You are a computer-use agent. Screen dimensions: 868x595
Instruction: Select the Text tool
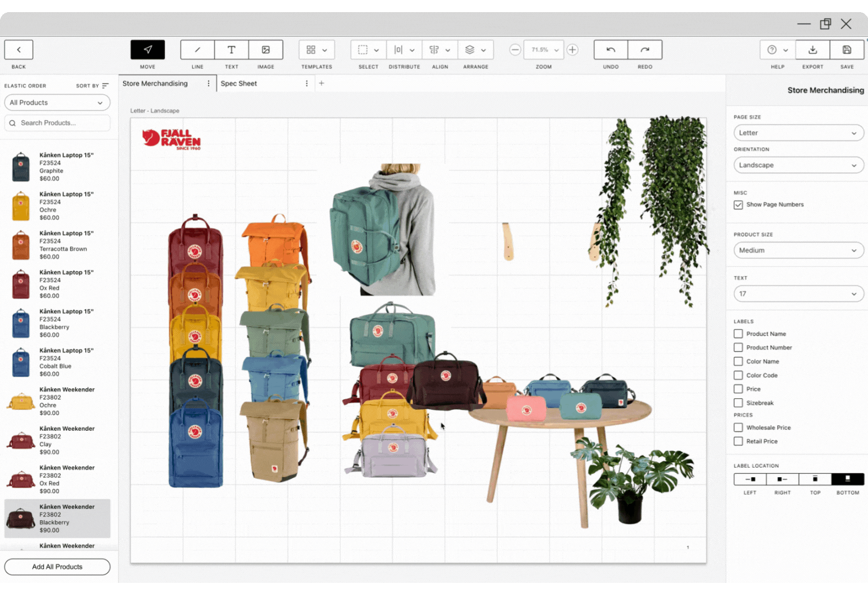(231, 50)
